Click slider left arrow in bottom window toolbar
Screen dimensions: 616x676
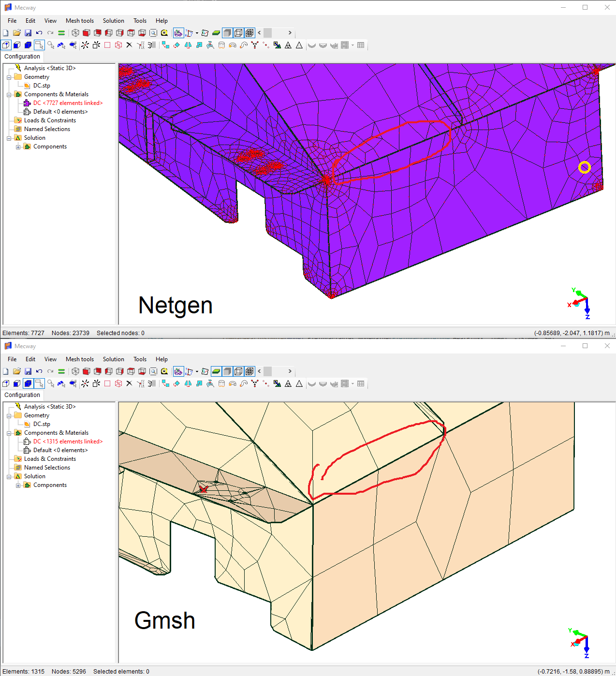tap(260, 371)
